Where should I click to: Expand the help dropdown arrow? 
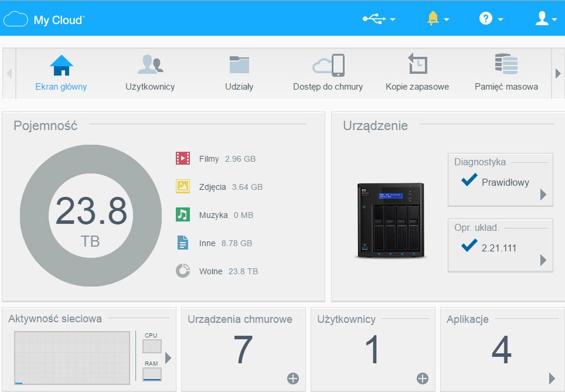[500, 19]
